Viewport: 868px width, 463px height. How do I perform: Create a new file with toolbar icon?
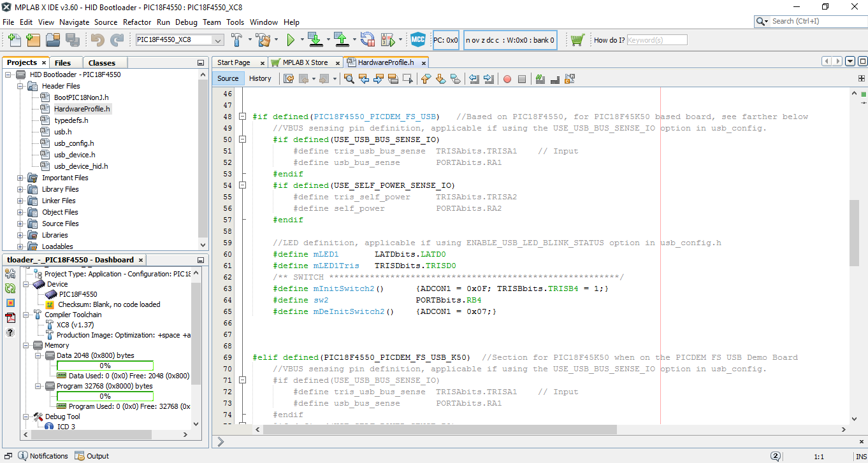(x=14, y=40)
